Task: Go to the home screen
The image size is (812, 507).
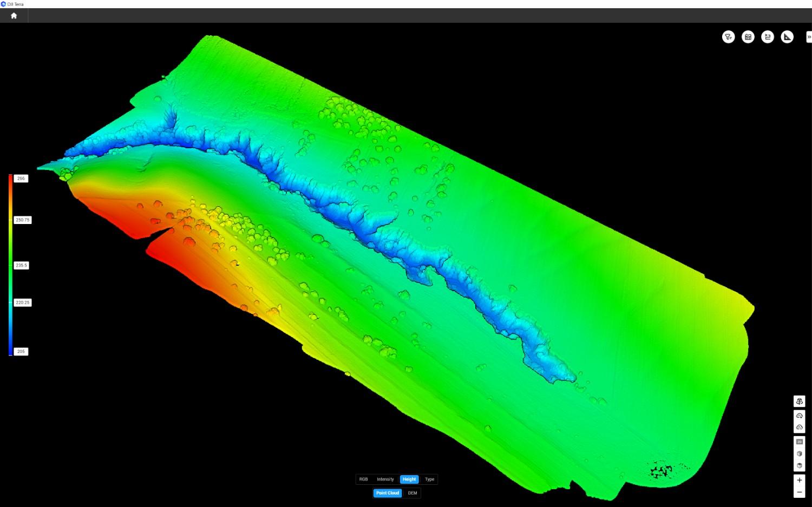Action: (x=14, y=16)
